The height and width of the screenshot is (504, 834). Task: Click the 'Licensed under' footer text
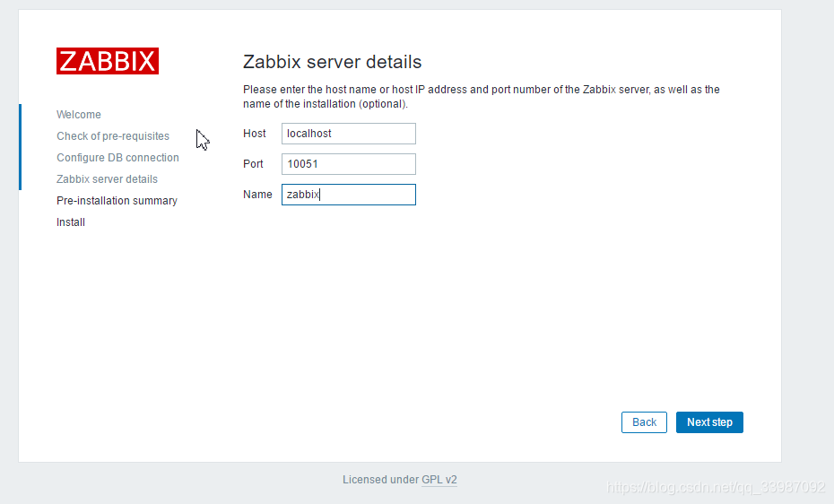381,480
